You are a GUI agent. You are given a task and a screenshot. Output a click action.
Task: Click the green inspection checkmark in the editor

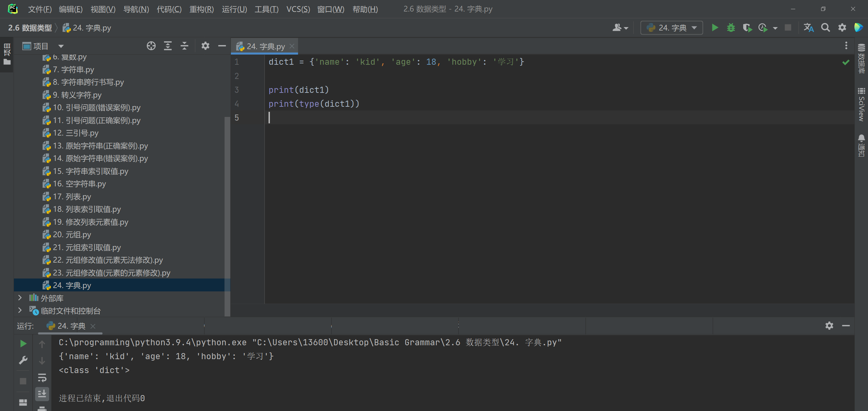[x=846, y=62]
